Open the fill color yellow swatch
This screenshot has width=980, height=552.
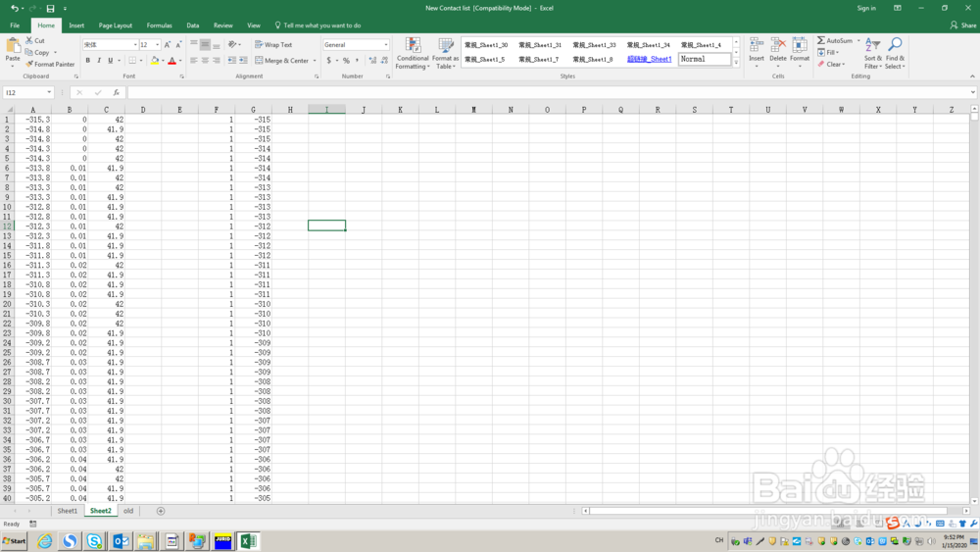[155, 61]
